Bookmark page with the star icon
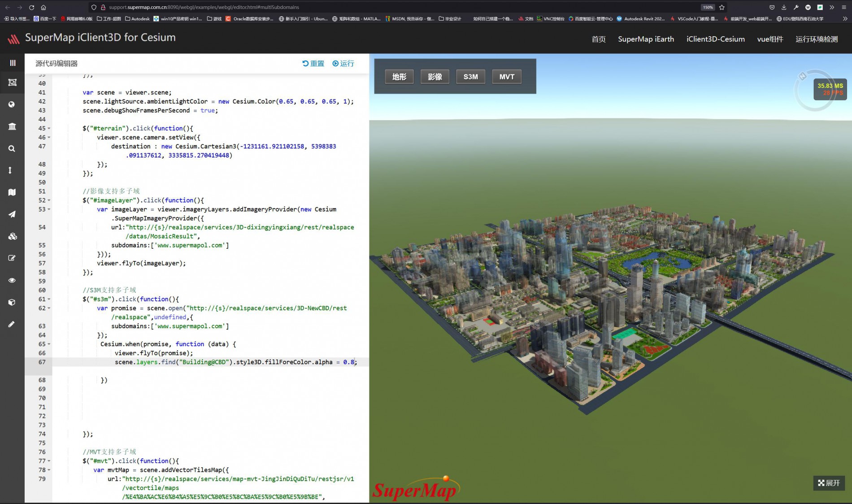Screen dimensions: 852x504 (722, 7)
